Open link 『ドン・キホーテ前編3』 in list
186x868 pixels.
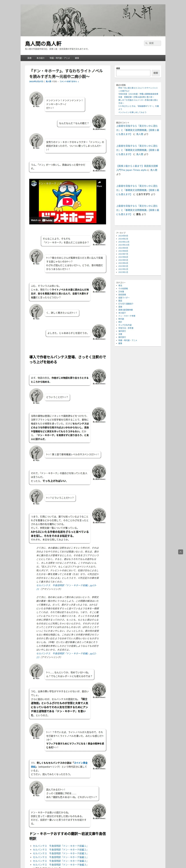point(60,853)
